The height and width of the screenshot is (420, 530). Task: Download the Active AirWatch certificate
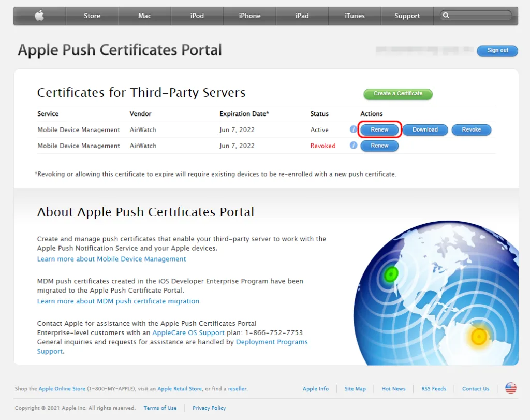pyautogui.click(x=425, y=129)
